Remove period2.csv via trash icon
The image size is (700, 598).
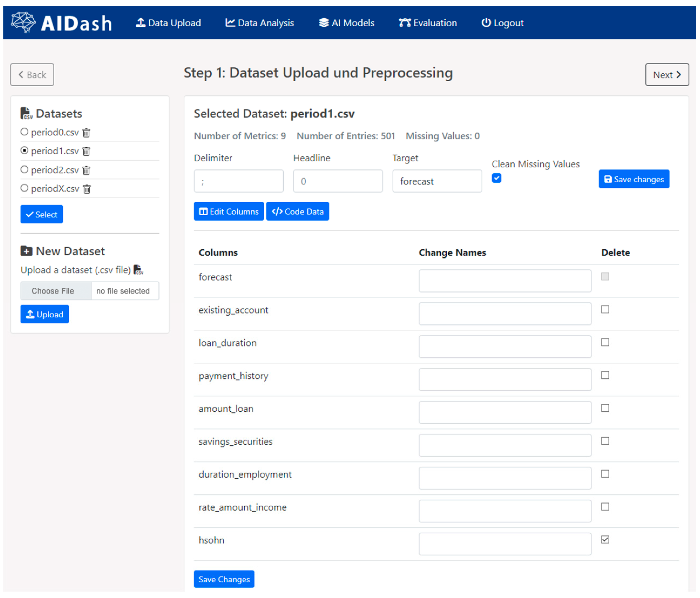pyautogui.click(x=86, y=170)
